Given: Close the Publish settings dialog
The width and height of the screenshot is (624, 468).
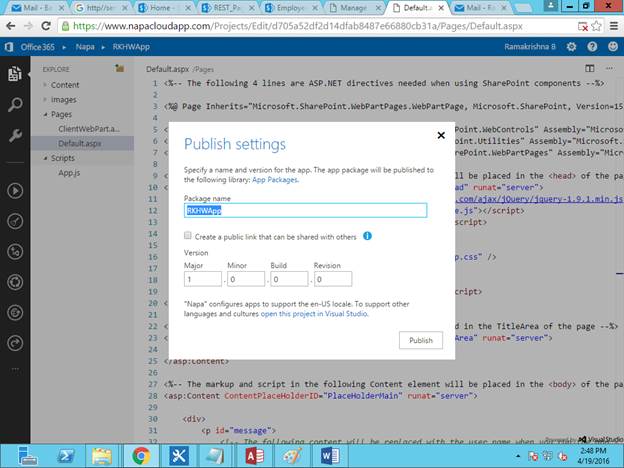Looking at the screenshot, I should coord(441,135).
